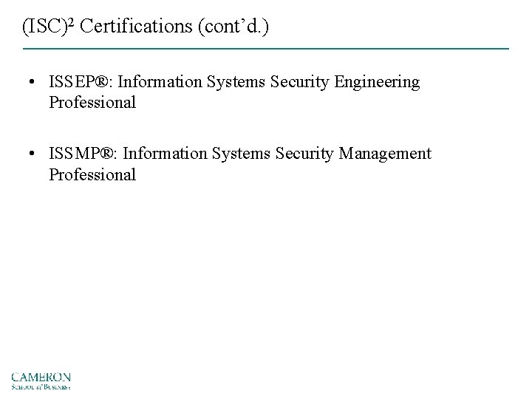Viewport: 532px width, 399px height.
Task: Click Professional under the ISSEP line
Action: (92, 103)
